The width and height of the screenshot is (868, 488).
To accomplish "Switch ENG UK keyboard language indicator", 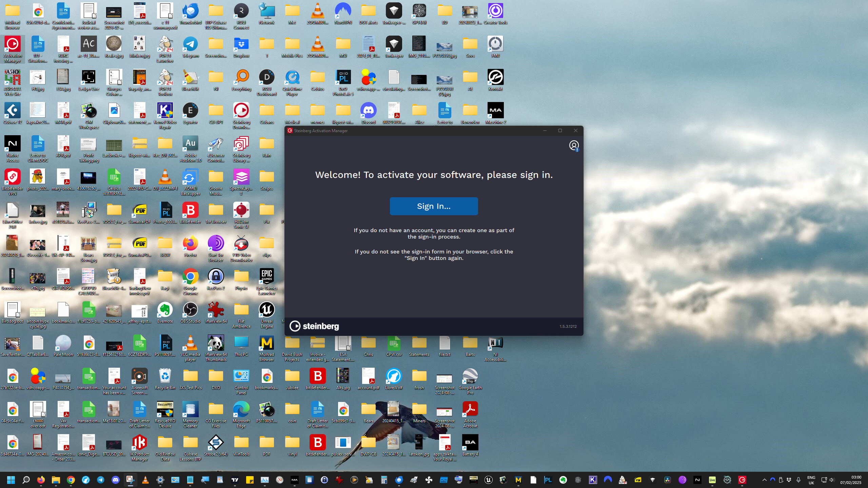I will tap(811, 480).
